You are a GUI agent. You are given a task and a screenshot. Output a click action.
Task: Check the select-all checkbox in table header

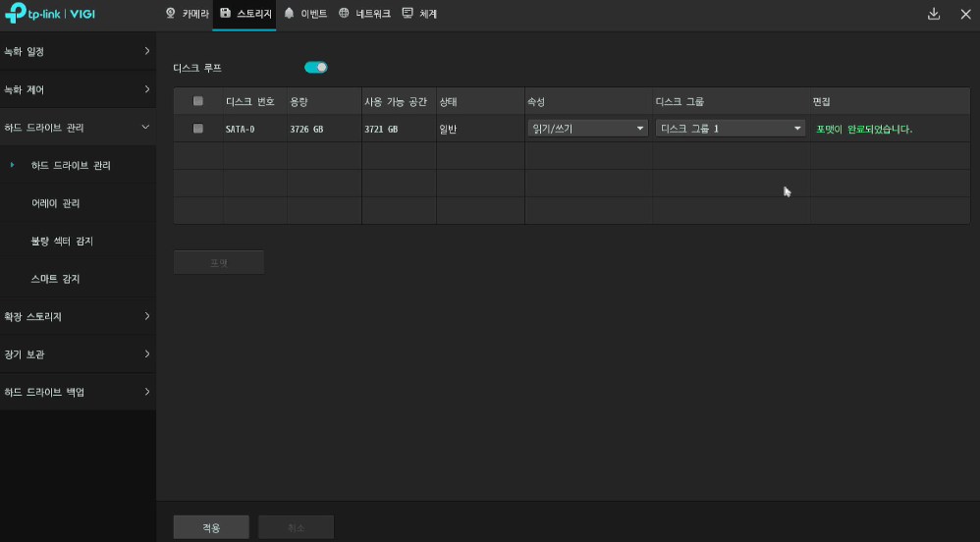tap(198, 101)
